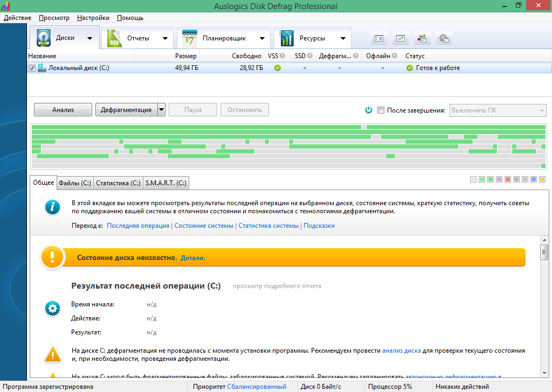Click the VSS help question mark badge
The width and height of the screenshot is (552, 392).
pyautogui.click(x=282, y=55)
